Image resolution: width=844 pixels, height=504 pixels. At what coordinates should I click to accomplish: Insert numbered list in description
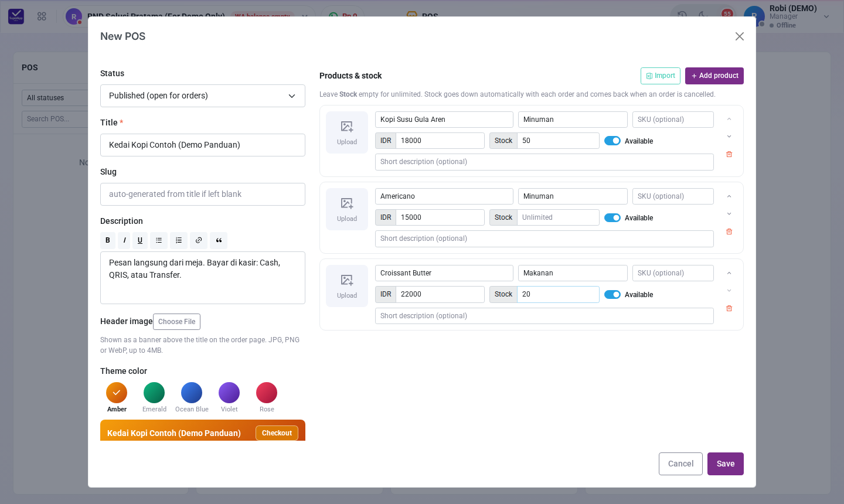(x=179, y=240)
